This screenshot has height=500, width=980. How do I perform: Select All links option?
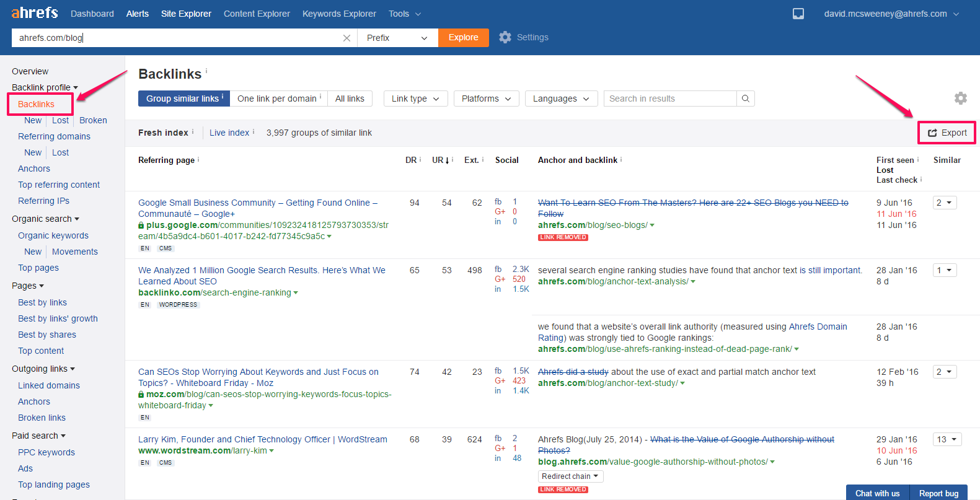click(350, 99)
